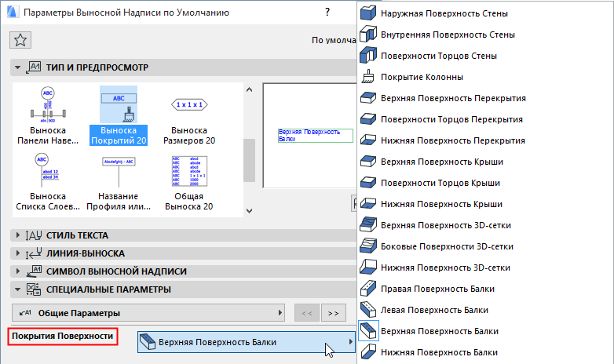This screenshot has height=364, width=614.
Task: Choose Верхняя Поверхность Перекрытия menu item
Action: pyautogui.click(x=485, y=98)
